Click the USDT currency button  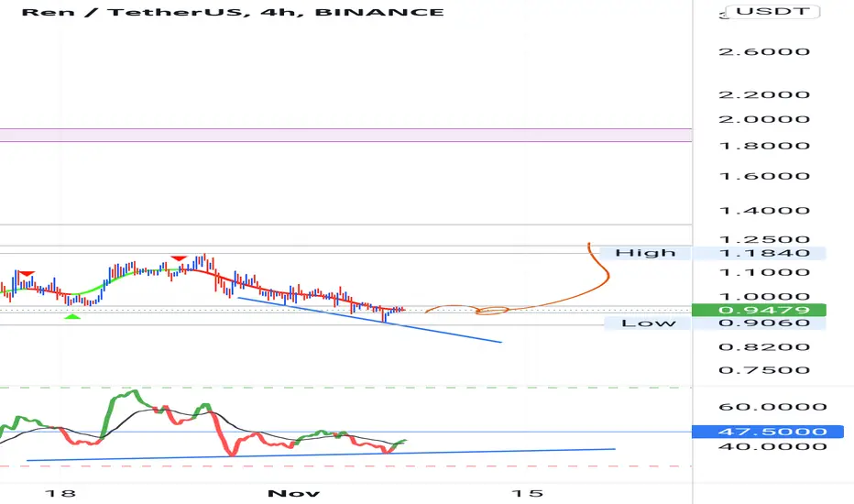point(772,11)
